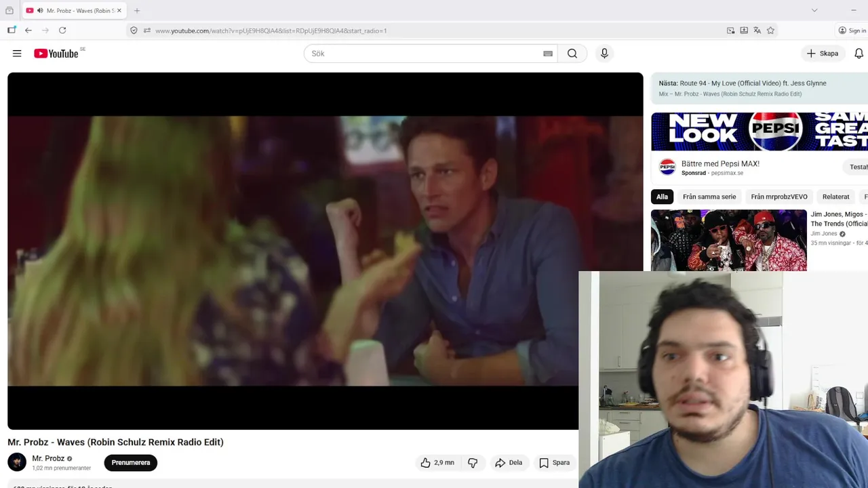Mute the tab via the speaker icon
The width and height of the screenshot is (868, 488).
pyautogui.click(x=40, y=11)
